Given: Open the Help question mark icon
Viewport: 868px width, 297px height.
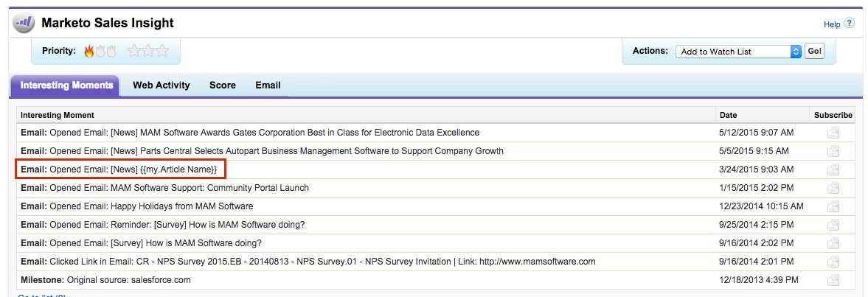Looking at the screenshot, I should click(849, 24).
